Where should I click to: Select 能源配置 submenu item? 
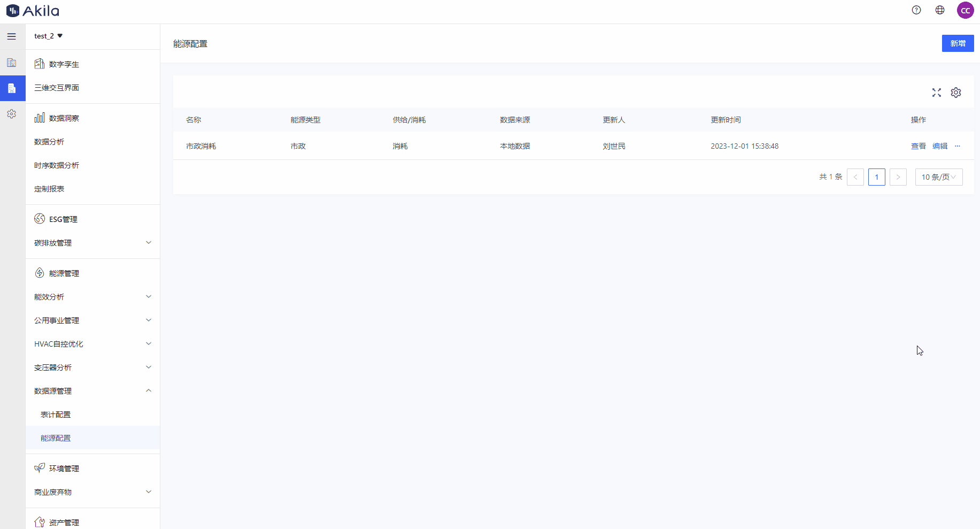(x=92, y=438)
